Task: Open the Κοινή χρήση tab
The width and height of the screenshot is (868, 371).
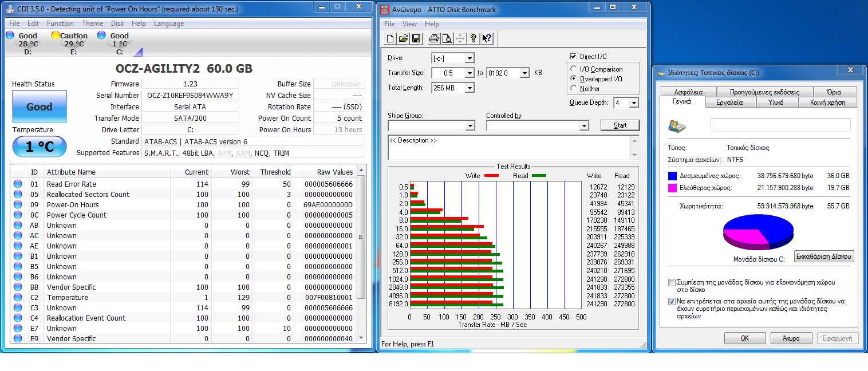Action: coord(827,102)
